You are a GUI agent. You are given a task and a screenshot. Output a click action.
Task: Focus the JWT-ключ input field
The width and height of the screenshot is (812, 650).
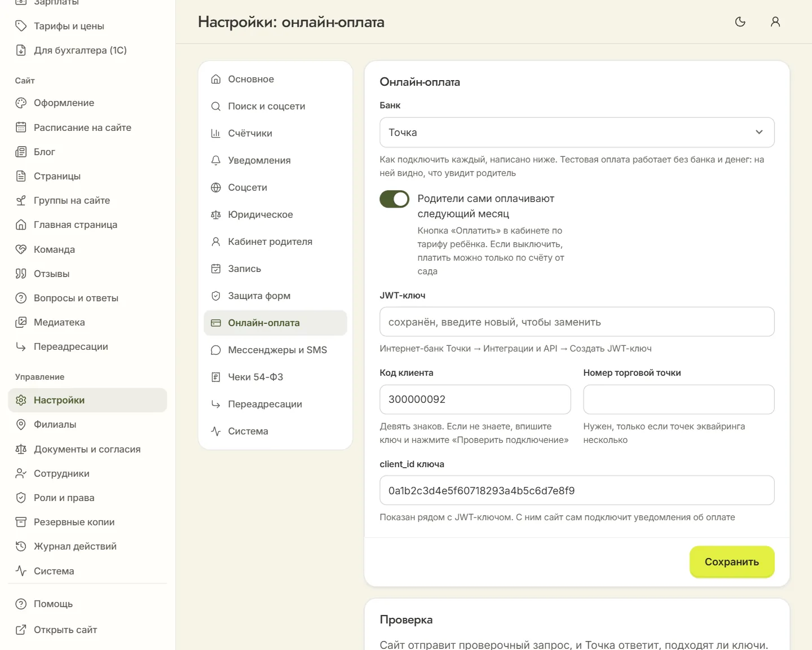pyautogui.click(x=577, y=322)
